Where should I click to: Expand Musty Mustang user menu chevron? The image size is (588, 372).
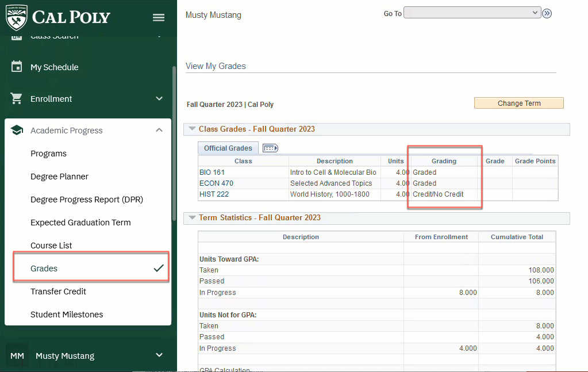[x=159, y=355]
